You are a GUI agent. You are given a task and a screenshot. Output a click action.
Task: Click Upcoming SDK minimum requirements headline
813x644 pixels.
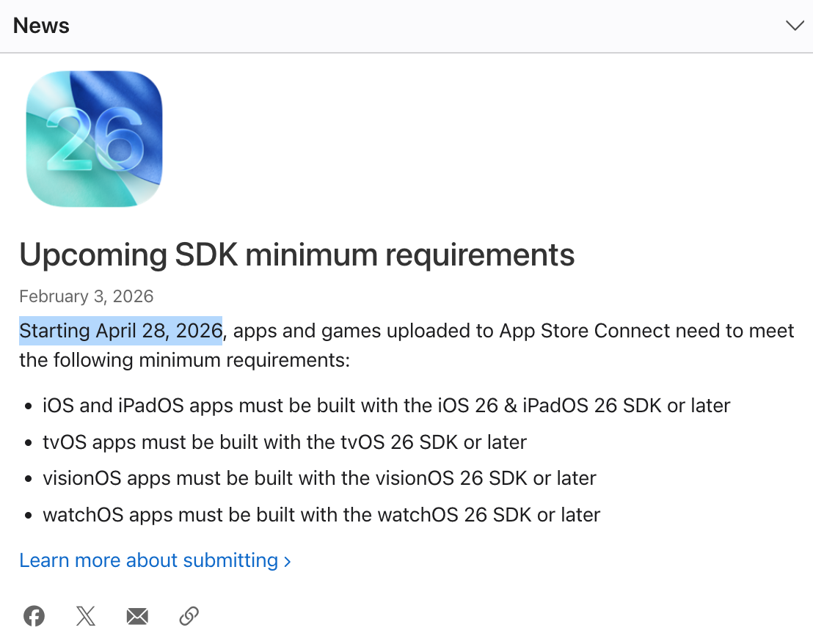click(297, 255)
